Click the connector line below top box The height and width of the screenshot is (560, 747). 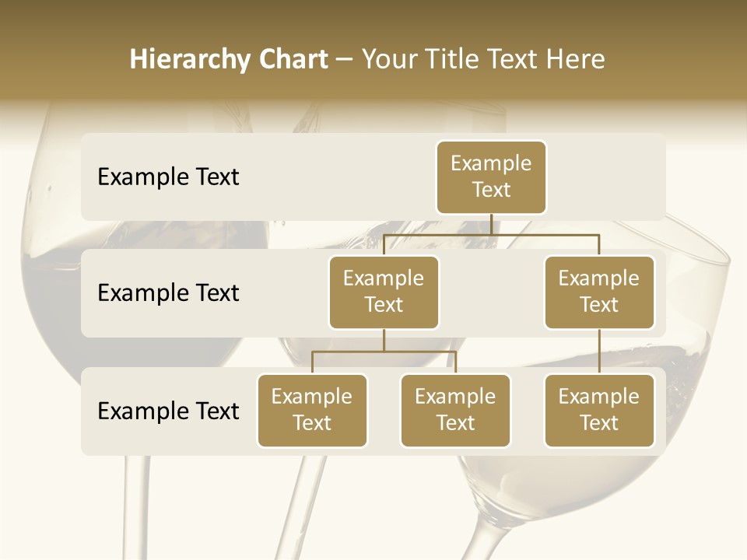[491, 224]
